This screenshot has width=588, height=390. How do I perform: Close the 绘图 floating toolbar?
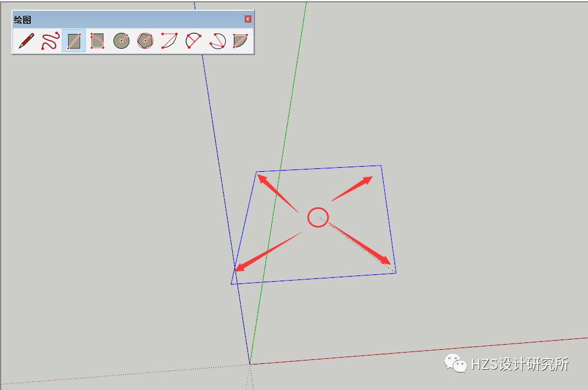pyautogui.click(x=248, y=19)
